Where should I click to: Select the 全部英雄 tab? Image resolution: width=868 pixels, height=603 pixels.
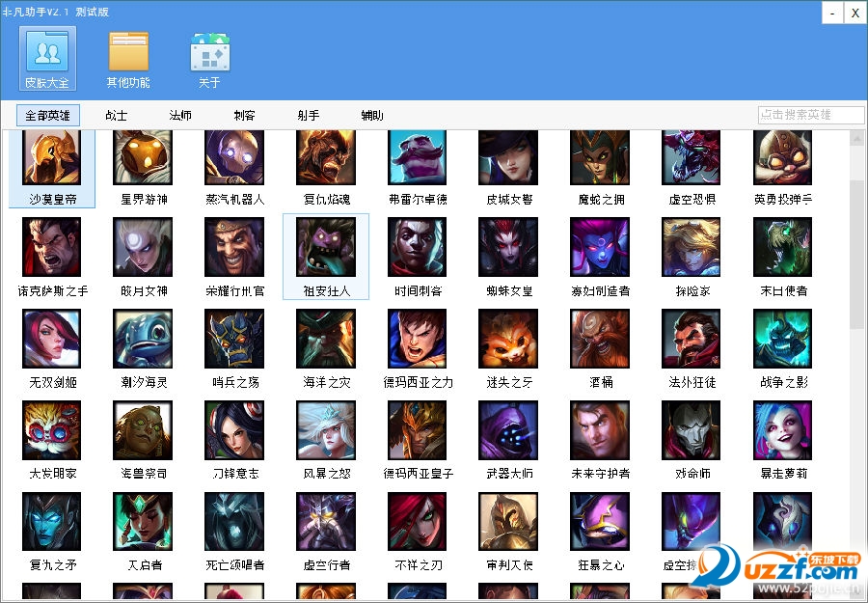(48, 115)
